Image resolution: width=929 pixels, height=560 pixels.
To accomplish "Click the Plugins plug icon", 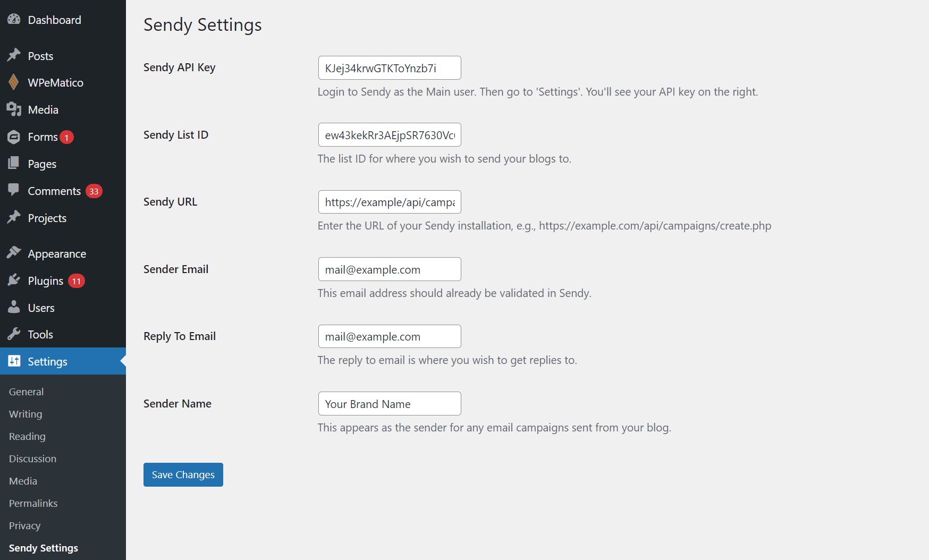I will tap(14, 281).
